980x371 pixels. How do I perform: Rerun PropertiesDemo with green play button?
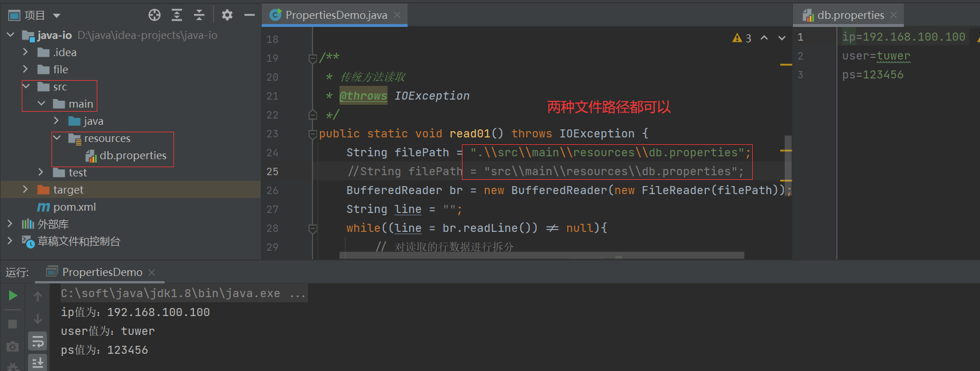tap(13, 295)
